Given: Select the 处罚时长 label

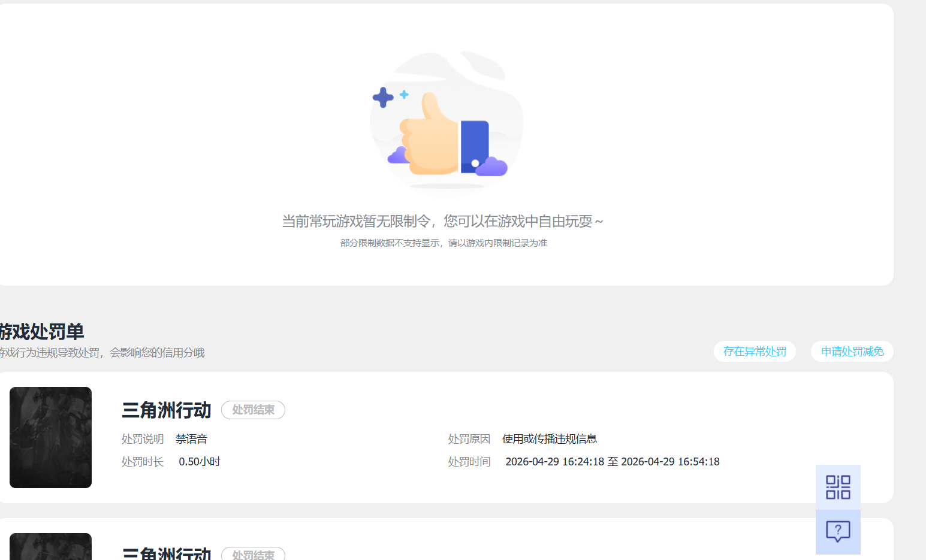Looking at the screenshot, I should point(143,462).
